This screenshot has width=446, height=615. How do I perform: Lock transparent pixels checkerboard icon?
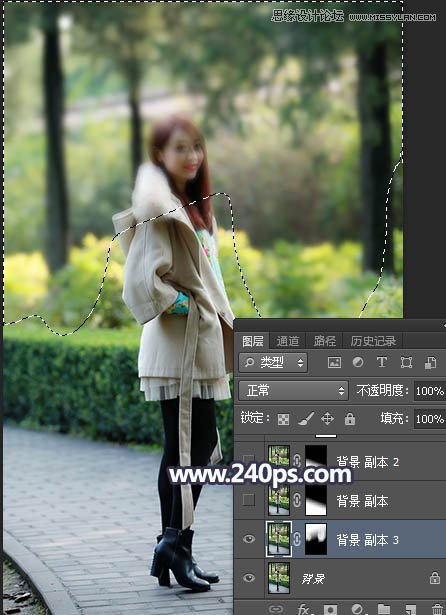pyautogui.click(x=283, y=419)
